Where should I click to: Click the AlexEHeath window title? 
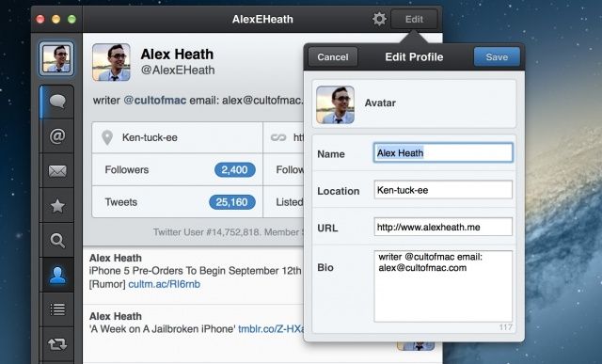262,19
